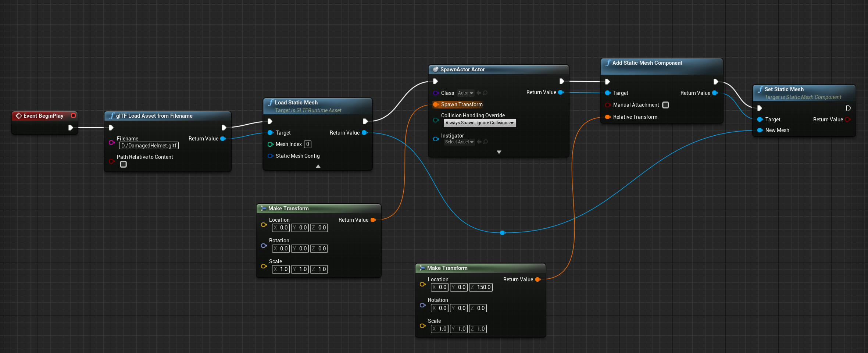Open the Instigator Select Asset dropdown
Screen dimensions: 868x353
459,142
